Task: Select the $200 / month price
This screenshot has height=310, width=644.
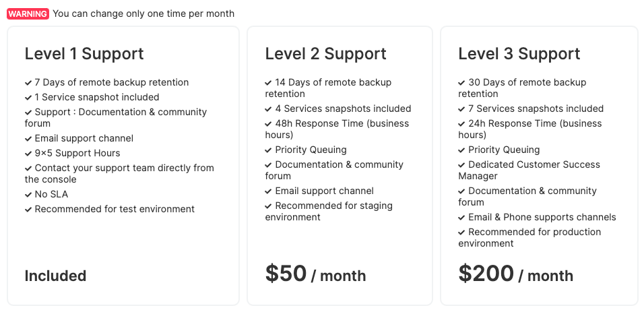Action: point(515,274)
